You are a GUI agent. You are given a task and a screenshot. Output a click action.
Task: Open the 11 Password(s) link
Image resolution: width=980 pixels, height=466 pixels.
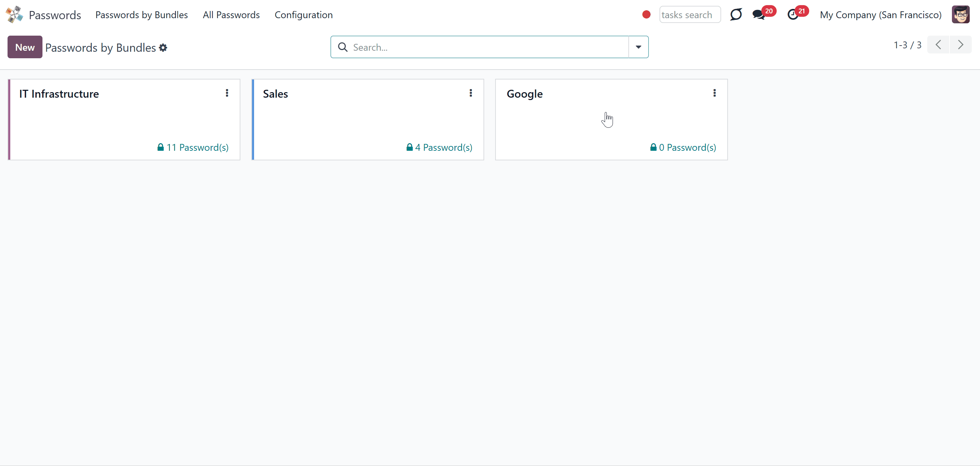point(193,148)
